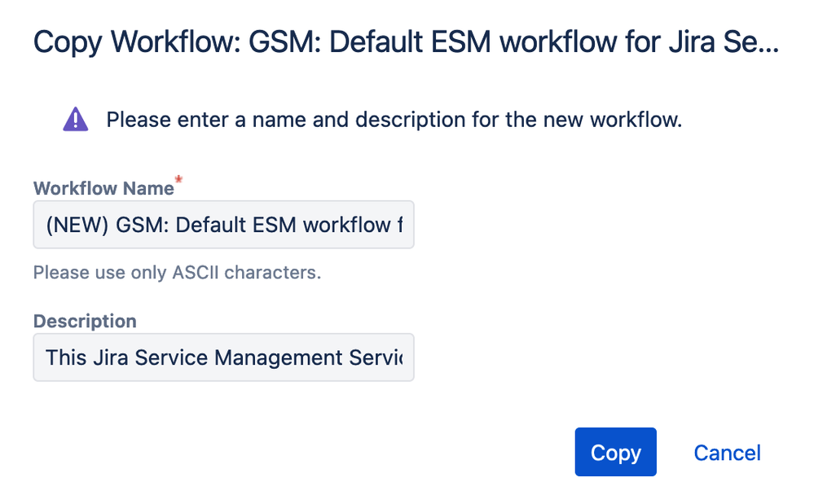Click the purple warning triangle icon

pyautogui.click(x=76, y=119)
